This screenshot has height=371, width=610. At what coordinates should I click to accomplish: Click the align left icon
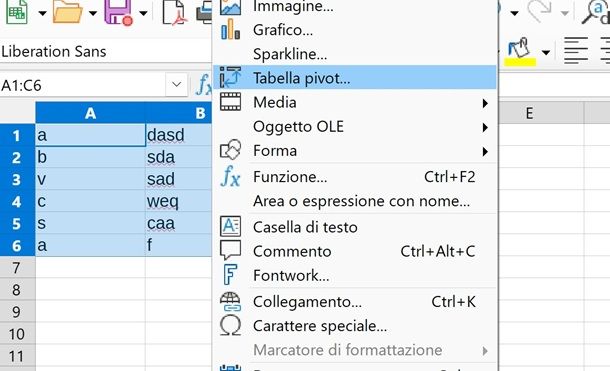(x=576, y=50)
